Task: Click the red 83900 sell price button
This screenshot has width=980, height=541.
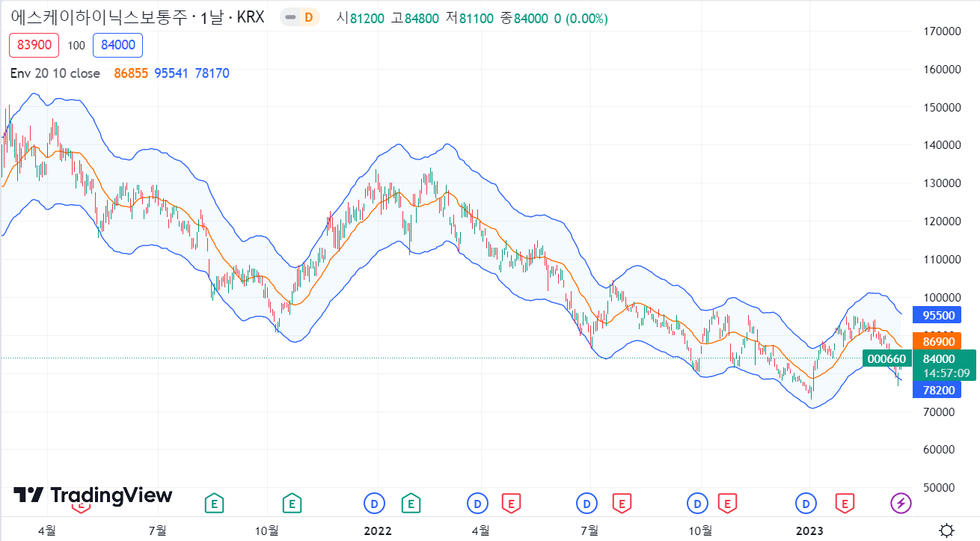Action: 34,45
